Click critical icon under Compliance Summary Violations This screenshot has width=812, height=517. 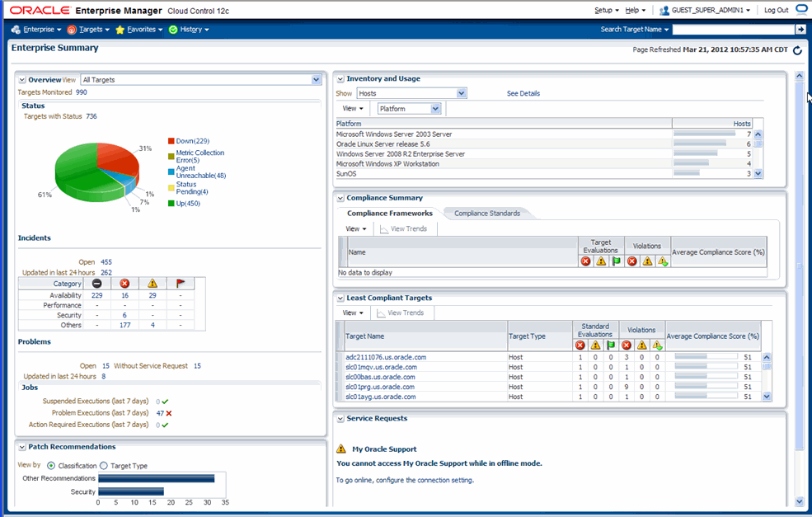[631, 261]
